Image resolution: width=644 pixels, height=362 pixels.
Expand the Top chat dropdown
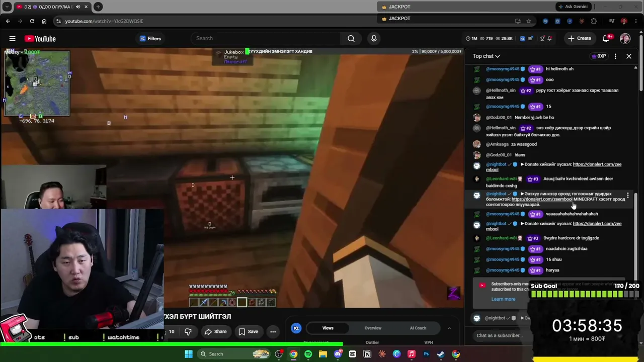click(486, 56)
